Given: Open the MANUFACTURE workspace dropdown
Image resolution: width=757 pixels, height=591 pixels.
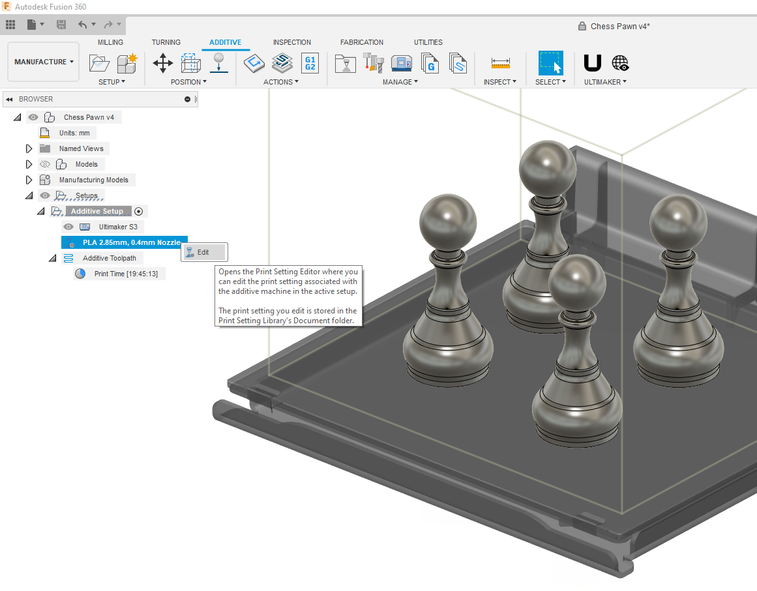Looking at the screenshot, I should [43, 62].
